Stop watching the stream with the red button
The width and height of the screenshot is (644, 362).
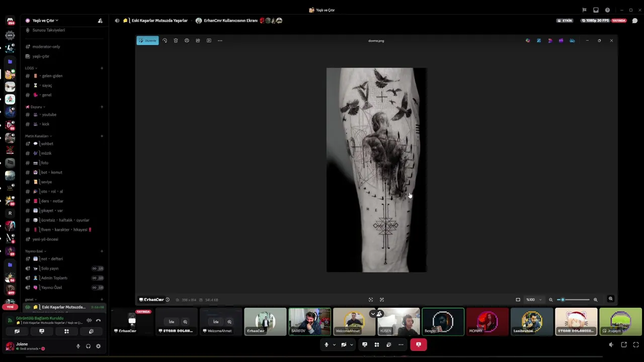[x=418, y=344]
